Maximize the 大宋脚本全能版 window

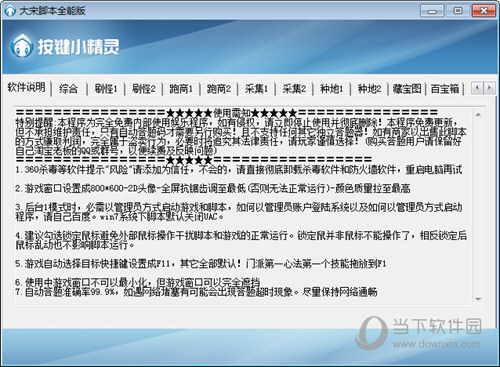[458, 11]
